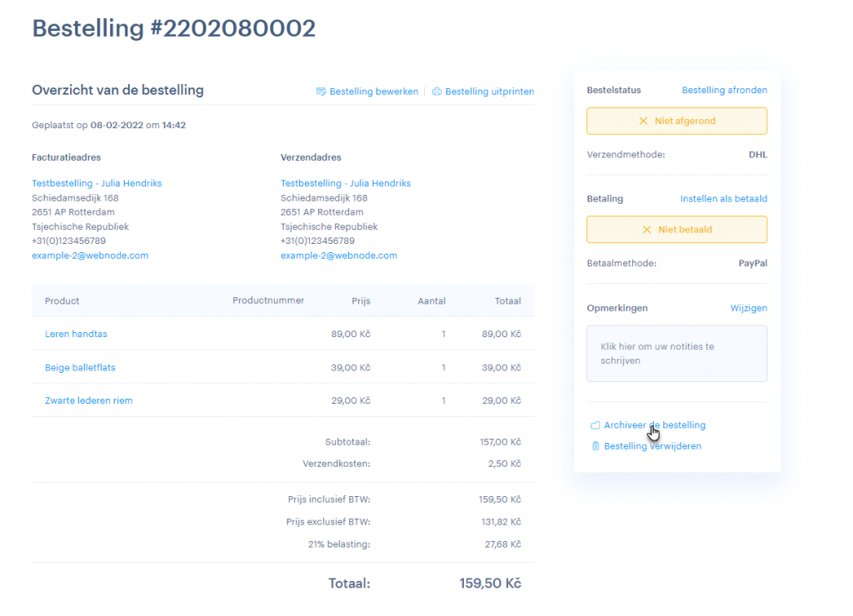Click the archive folder icon
The width and height of the screenshot is (853, 616).
pyautogui.click(x=595, y=425)
